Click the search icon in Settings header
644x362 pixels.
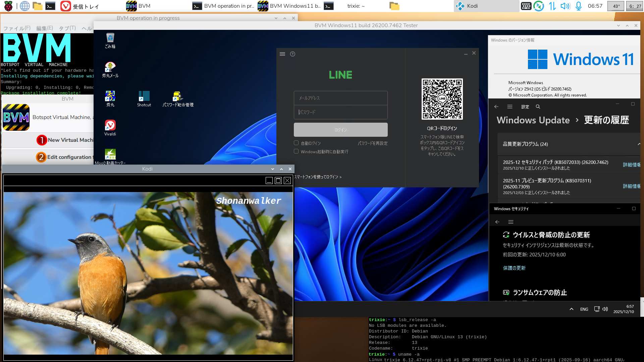click(x=538, y=107)
